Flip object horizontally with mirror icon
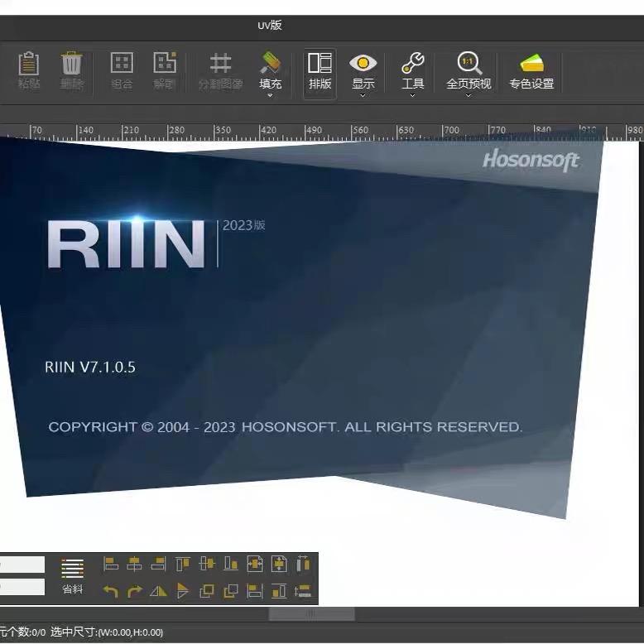 tap(158, 591)
